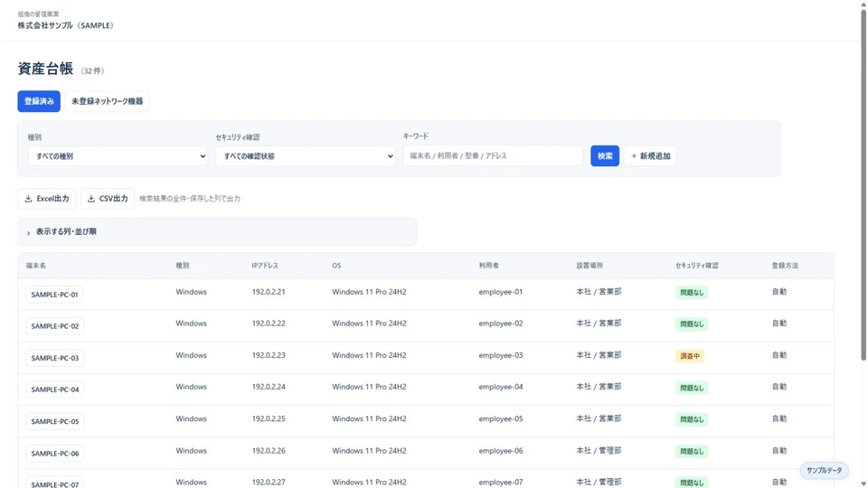Open device SAMPLE-PC-05
Viewport: 868px width, 488px height.
[55, 422]
